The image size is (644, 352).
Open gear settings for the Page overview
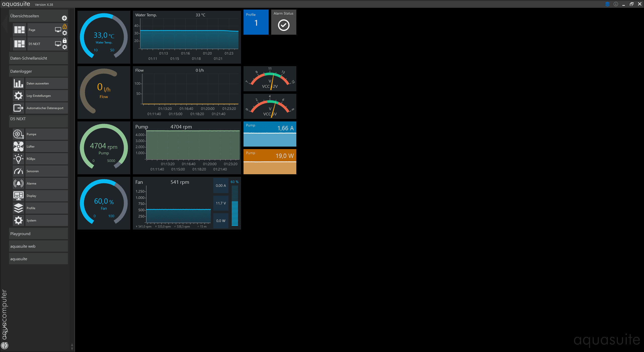[65, 33]
